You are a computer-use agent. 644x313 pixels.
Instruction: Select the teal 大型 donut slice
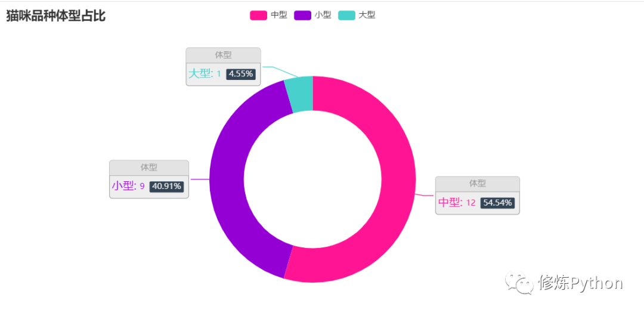299,94
